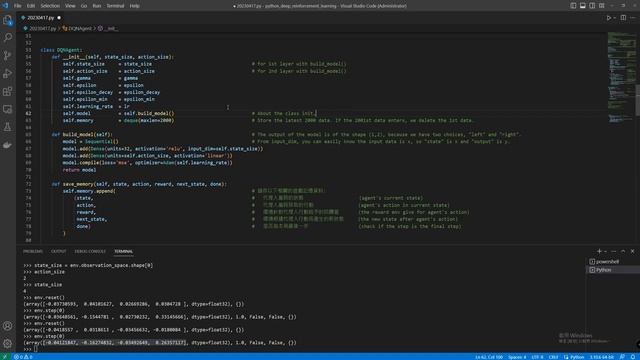Toggle the primary side bar layout button
640x360 pixels.
click(573, 6)
